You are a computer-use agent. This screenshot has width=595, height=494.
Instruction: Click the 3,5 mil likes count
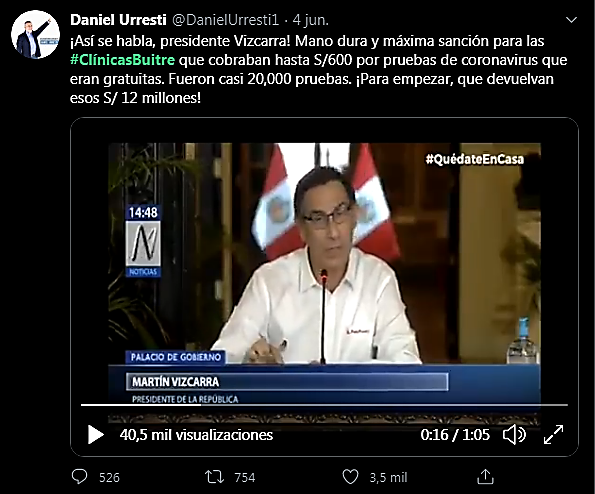click(x=388, y=477)
